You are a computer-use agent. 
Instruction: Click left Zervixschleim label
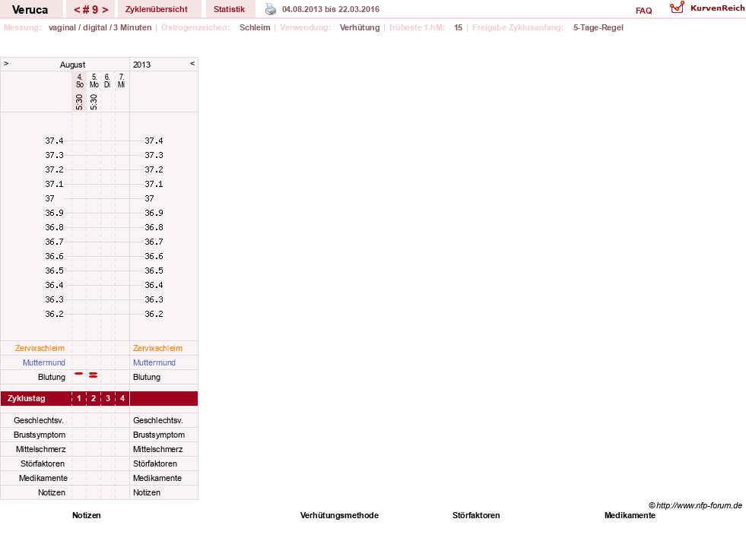[x=40, y=348]
